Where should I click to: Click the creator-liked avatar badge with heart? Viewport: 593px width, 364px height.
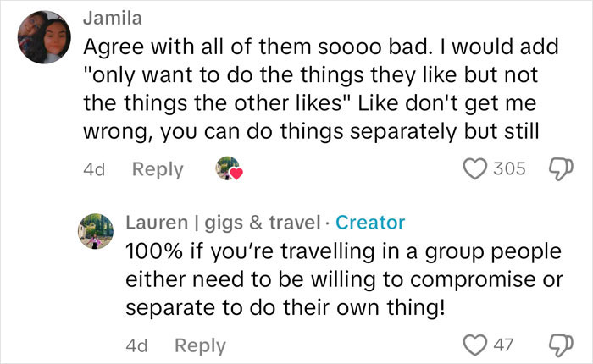(x=229, y=169)
